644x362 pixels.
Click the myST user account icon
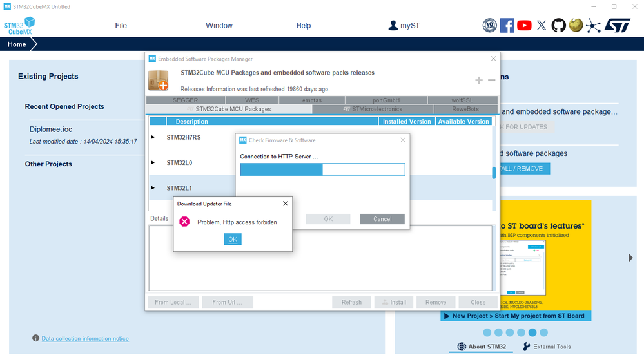(393, 26)
